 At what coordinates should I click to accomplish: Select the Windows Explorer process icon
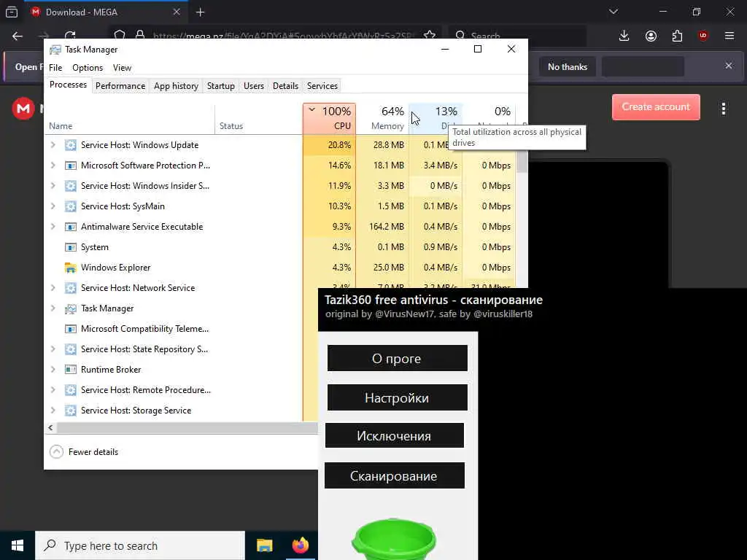pos(71,268)
